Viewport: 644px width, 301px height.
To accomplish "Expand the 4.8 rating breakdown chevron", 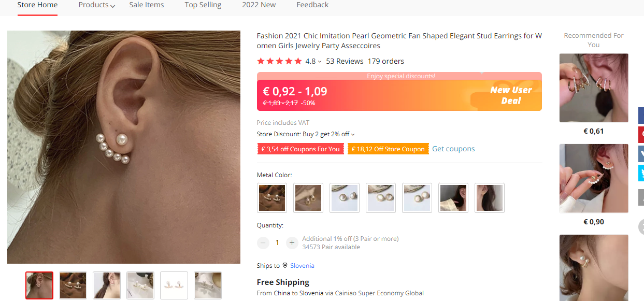I will [x=320, y=62].
